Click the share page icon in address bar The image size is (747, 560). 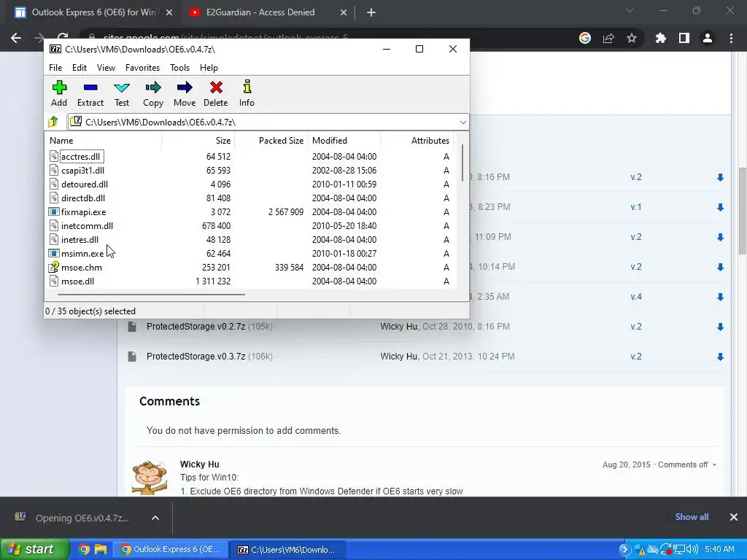click(608, 38)
